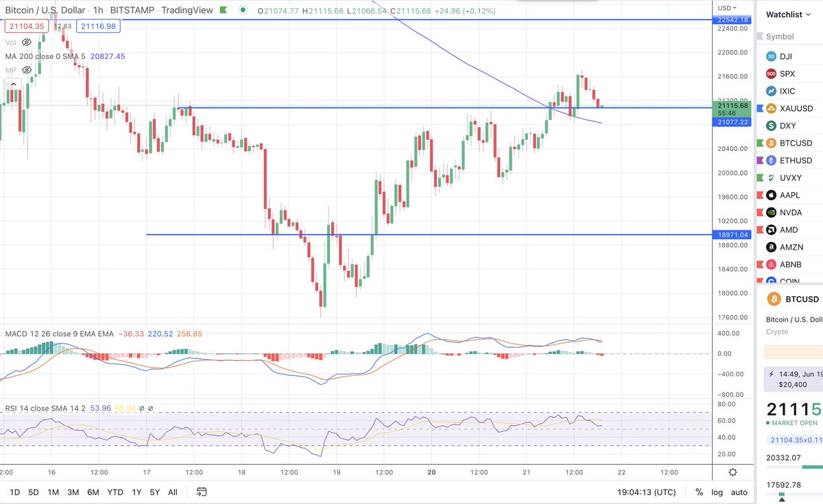
Task: Click the red sell price 21104.35
Action: [28, 26]
